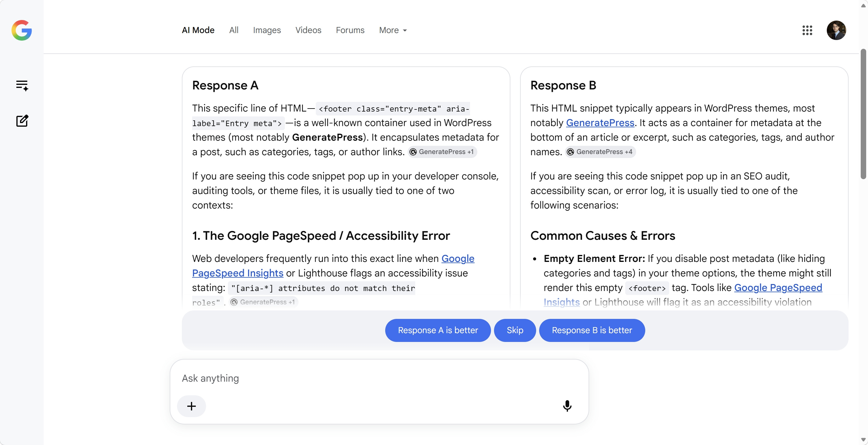Open the Google apps grid
The height and width of the screenshot is (445, 868).
click(x=807, y=30)
